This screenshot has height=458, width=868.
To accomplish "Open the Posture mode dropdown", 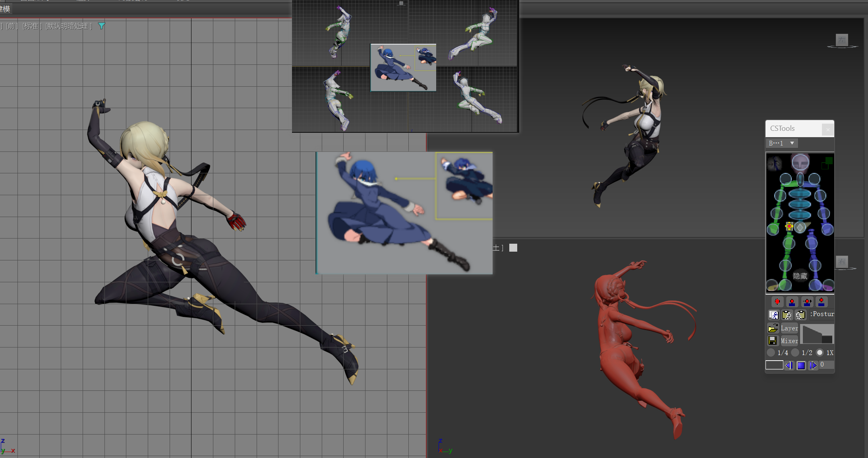I will coord(822,314).
